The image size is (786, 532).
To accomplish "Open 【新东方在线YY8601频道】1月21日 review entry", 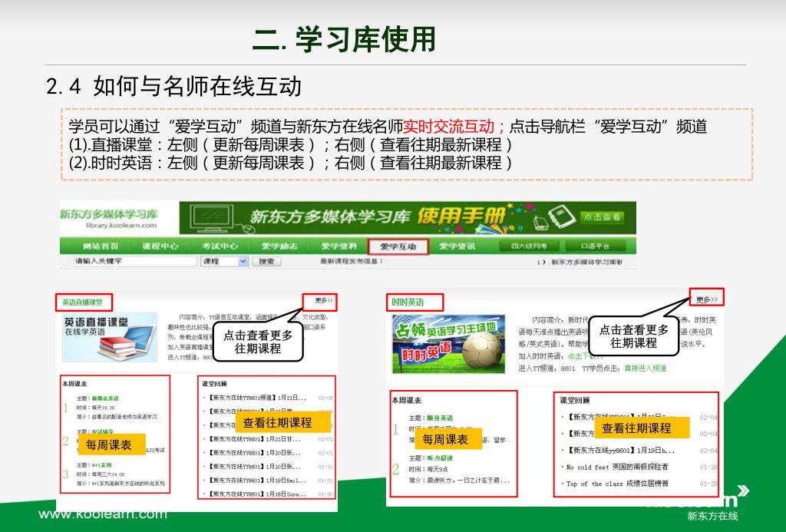I will (256, 398).
